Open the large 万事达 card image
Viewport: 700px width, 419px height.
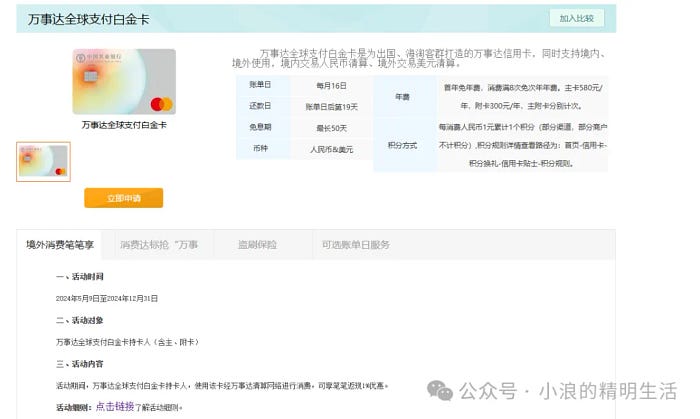tap(124, 82)
